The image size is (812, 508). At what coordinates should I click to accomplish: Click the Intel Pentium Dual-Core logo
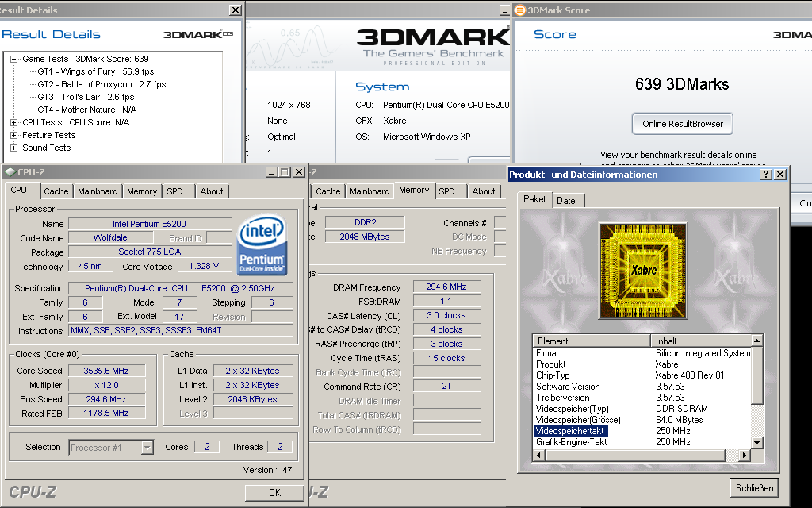click(262, 244)
